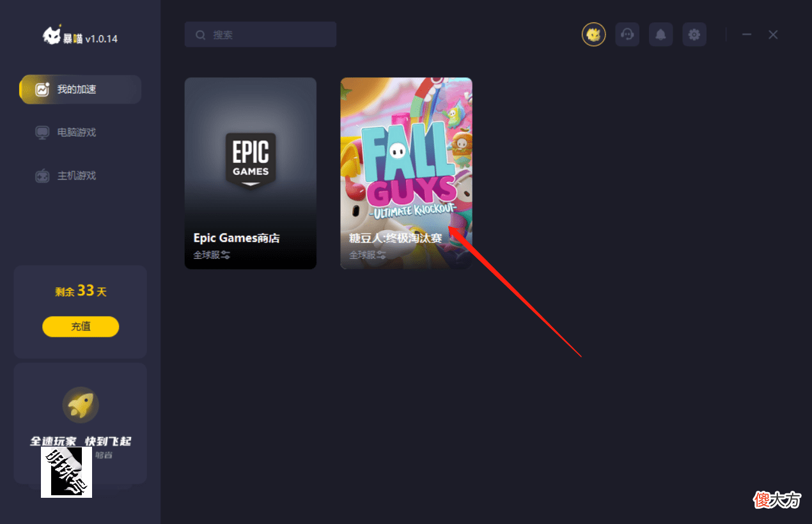The width and height of the screenshot is (812, 524).
Task: Click the 电脑游戏 monitor icon
Action: point(42,132)
